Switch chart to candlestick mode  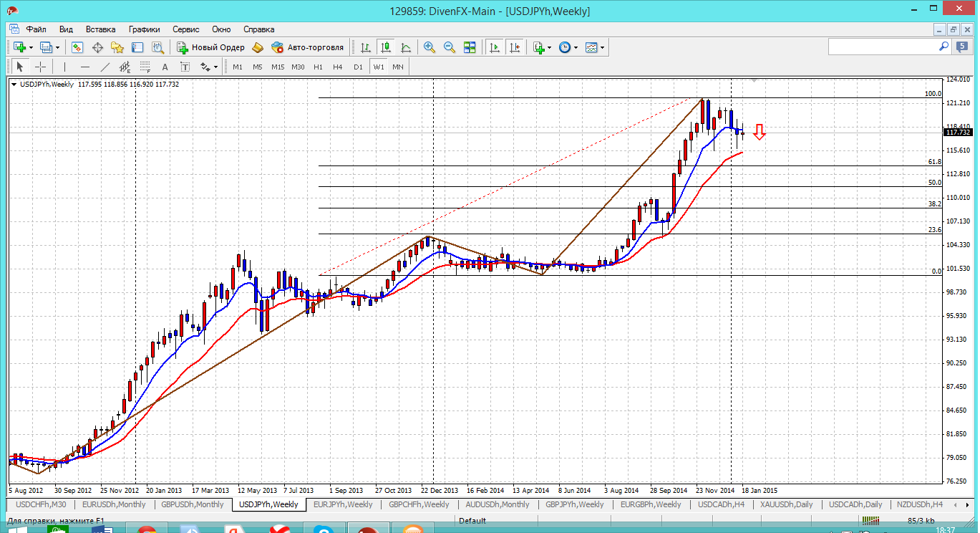point(386,47)
